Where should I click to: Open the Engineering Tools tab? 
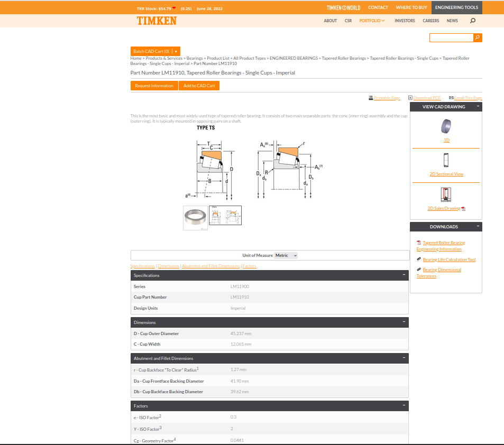tap(456, 7)
